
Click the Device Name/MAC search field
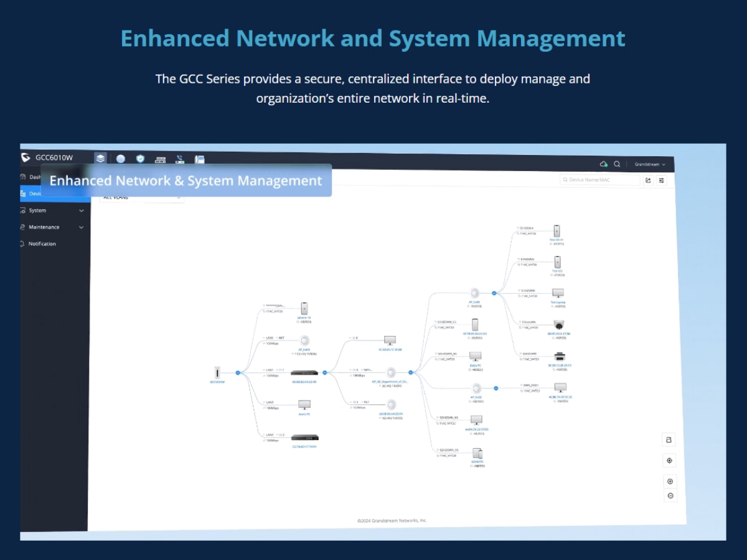coord(600,180)
